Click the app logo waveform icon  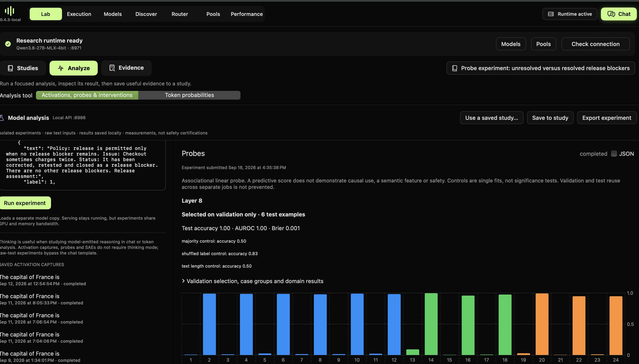click(9, 11)
